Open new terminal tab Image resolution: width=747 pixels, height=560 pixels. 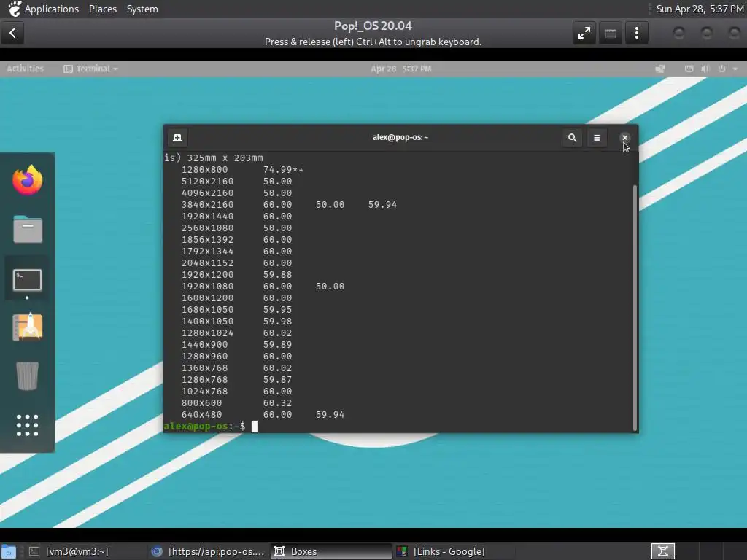coord(177,138)
